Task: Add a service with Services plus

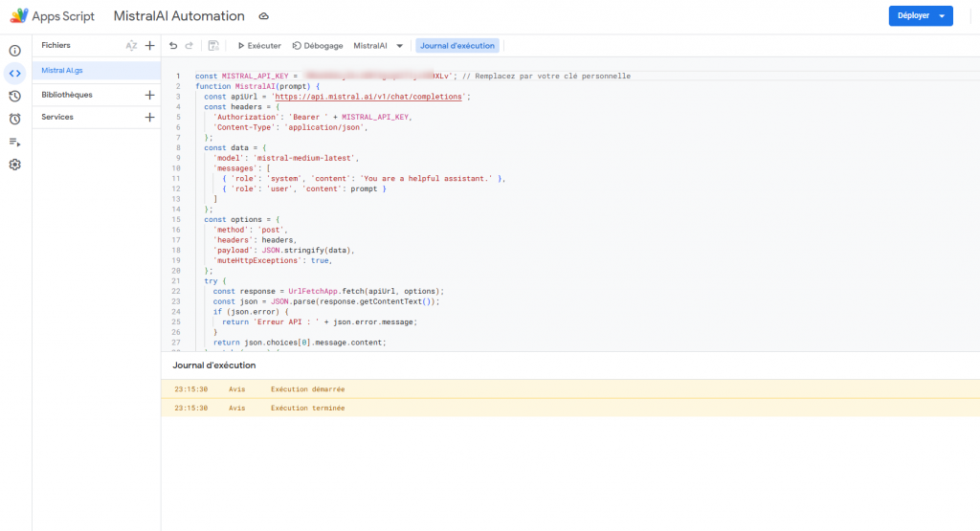Action: [x=149, y=117]
